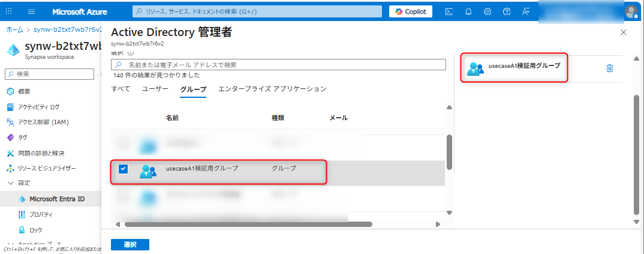The height and width of the screenshot is (254, 644).
Task: Remove selected usecaseA1検証用グループ with trash icon
Action: coord(609,68)
